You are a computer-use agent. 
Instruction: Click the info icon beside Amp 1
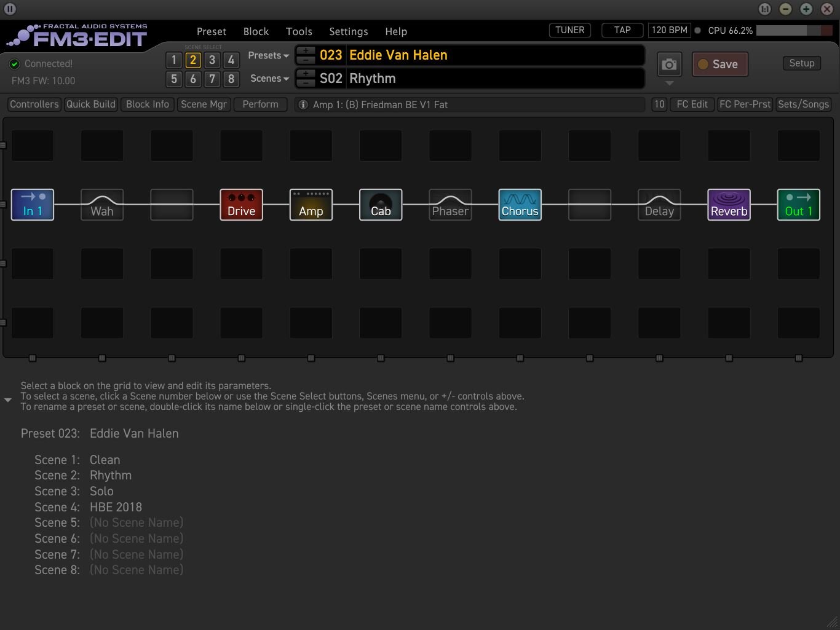[x=303, y=104]
